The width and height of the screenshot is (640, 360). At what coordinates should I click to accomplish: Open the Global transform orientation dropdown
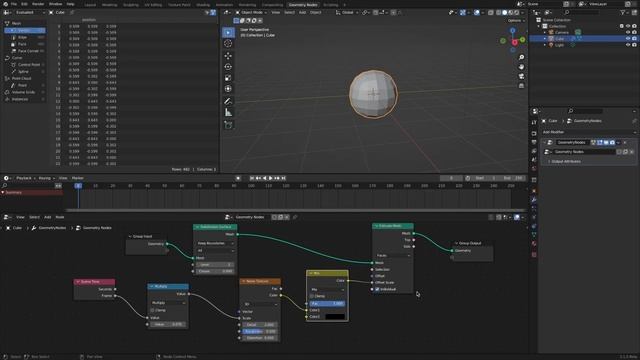pos(347,13)
